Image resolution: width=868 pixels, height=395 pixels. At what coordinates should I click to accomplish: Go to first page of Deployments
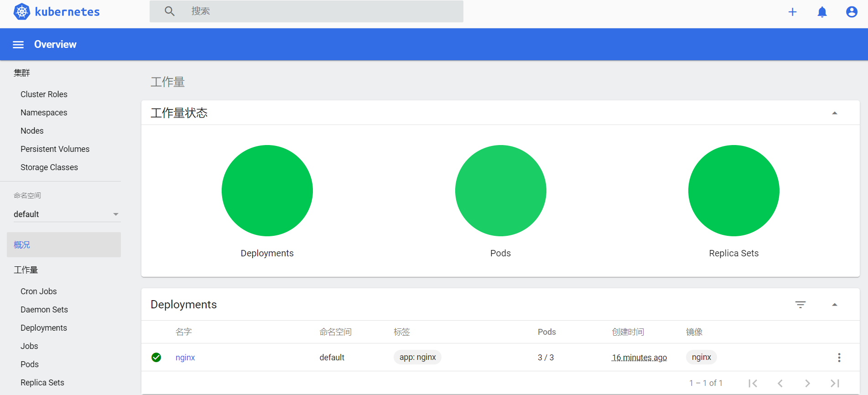[753, 383]
